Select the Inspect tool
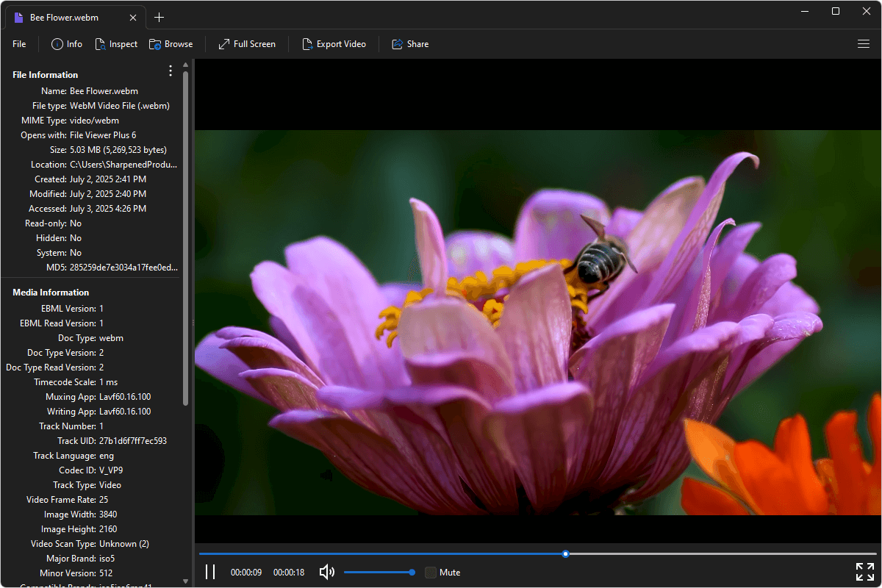 (116, 43)
